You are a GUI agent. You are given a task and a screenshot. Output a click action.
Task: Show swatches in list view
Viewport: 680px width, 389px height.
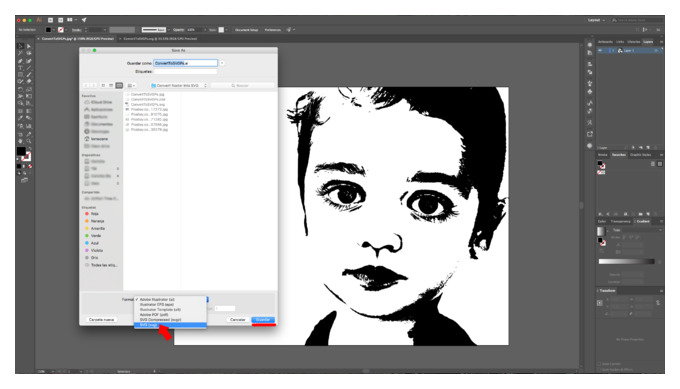[x=653, y=164]
